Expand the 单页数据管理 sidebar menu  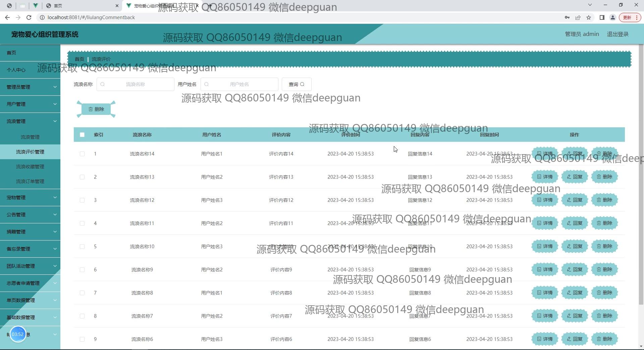30,300
